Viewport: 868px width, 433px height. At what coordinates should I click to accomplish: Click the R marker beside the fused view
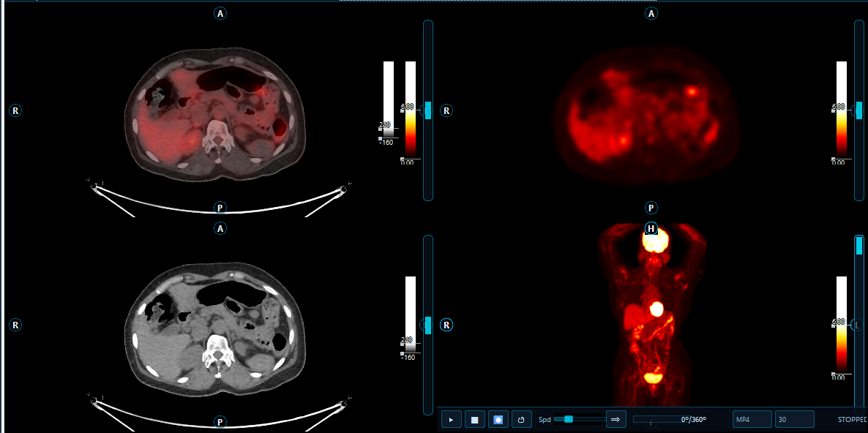click(15, 110)
